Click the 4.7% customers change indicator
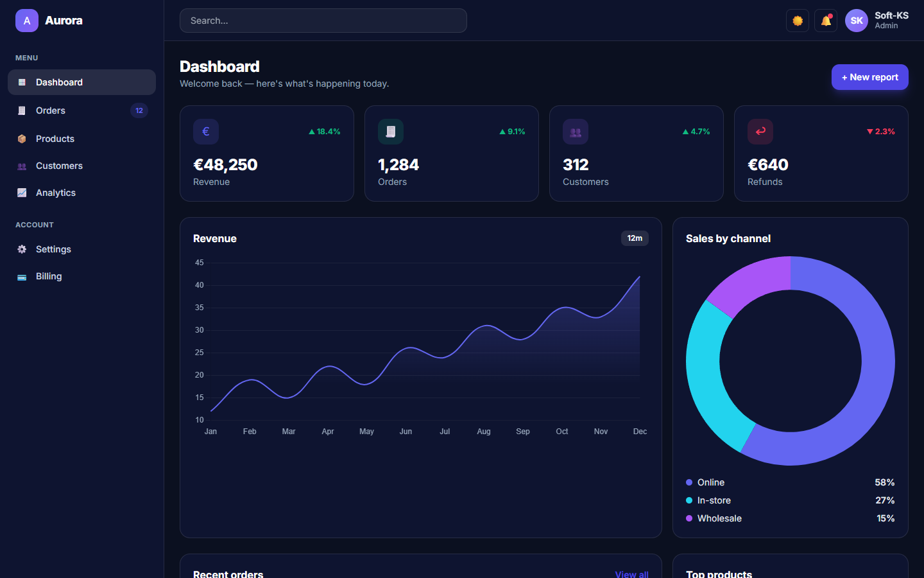924x578 pixels. click(696, 132)
